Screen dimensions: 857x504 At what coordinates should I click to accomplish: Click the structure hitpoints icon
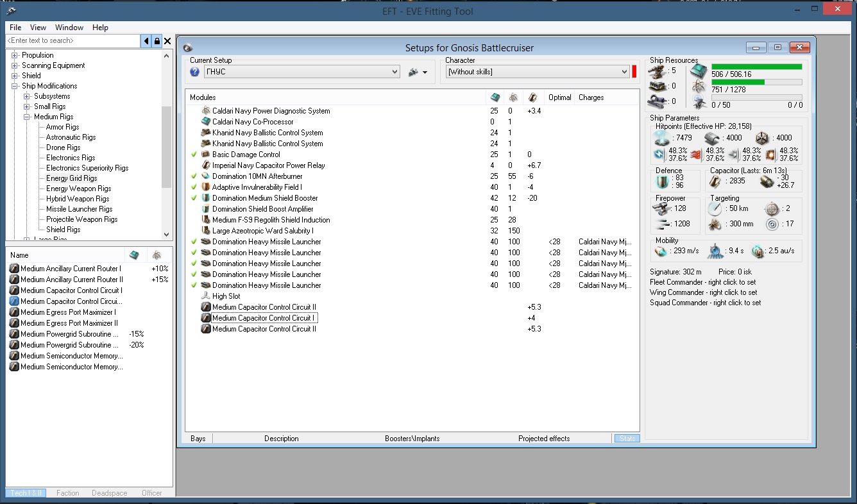[x=761, y=137]
